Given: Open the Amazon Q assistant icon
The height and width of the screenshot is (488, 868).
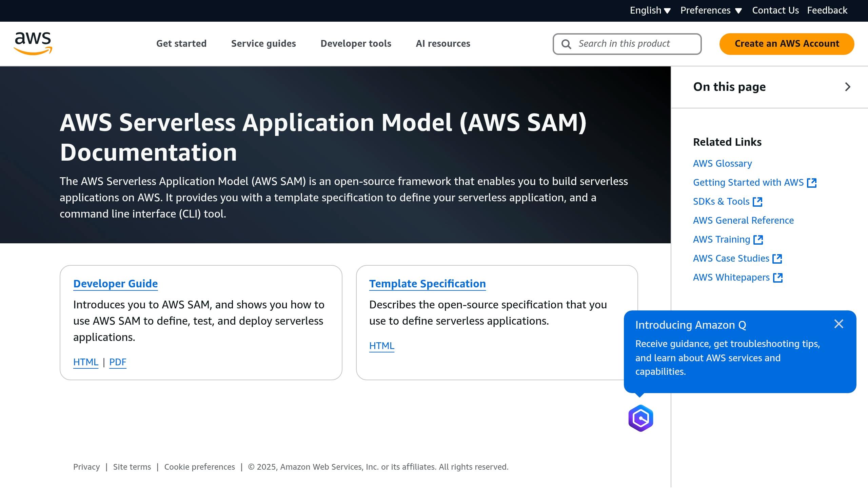Looking at the screenshot, I should (640, 418).
